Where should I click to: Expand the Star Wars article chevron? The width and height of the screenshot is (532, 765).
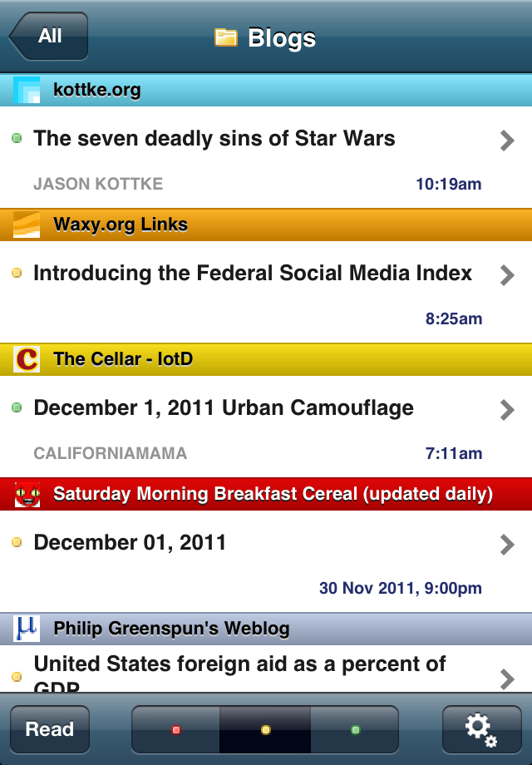507,140
